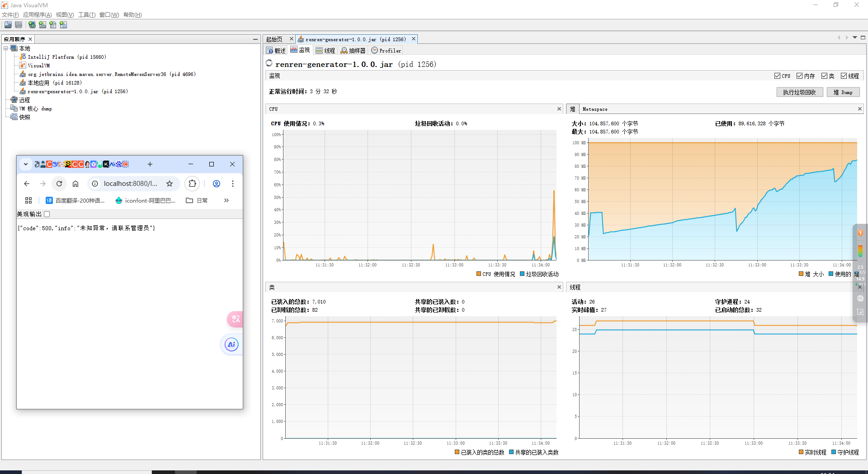Open Chrome extensions puzzle icon
Image resolution: width=868 pixels, height=474 pixels.
192,184
